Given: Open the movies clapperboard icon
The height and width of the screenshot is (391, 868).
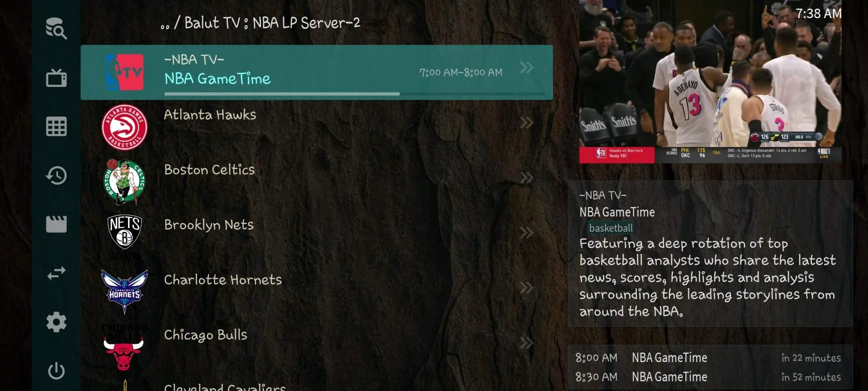Looking at the screenshot, I should point(56,224).
